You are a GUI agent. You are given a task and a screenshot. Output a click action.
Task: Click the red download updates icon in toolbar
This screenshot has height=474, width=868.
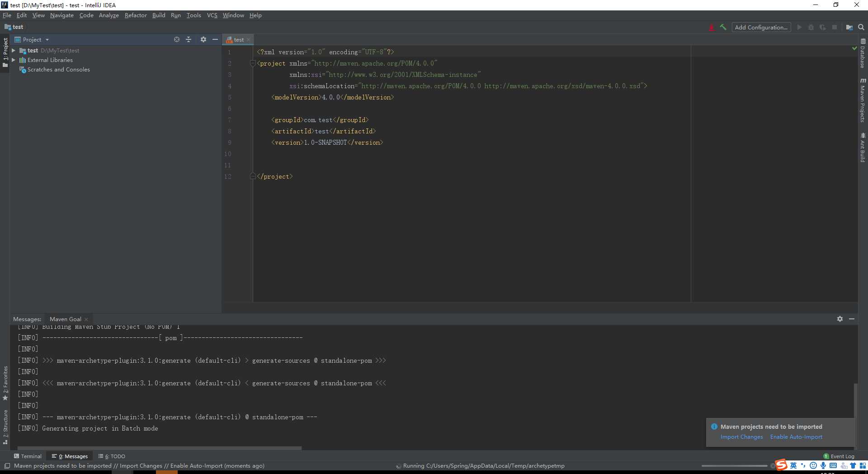coord(712,27)
